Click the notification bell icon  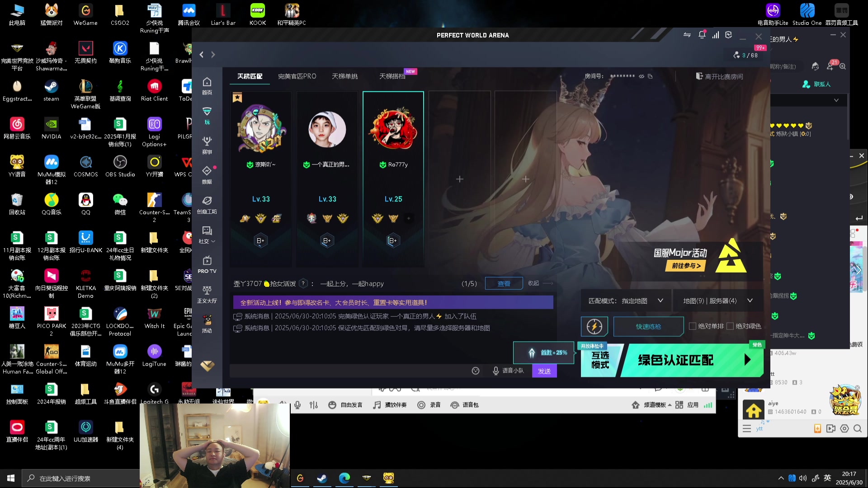702,35
